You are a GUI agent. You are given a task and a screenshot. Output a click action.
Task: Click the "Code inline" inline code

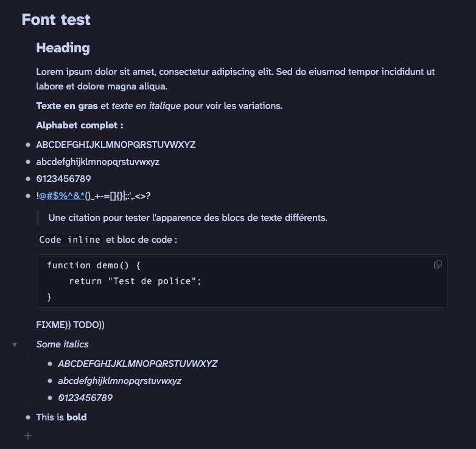69,240
